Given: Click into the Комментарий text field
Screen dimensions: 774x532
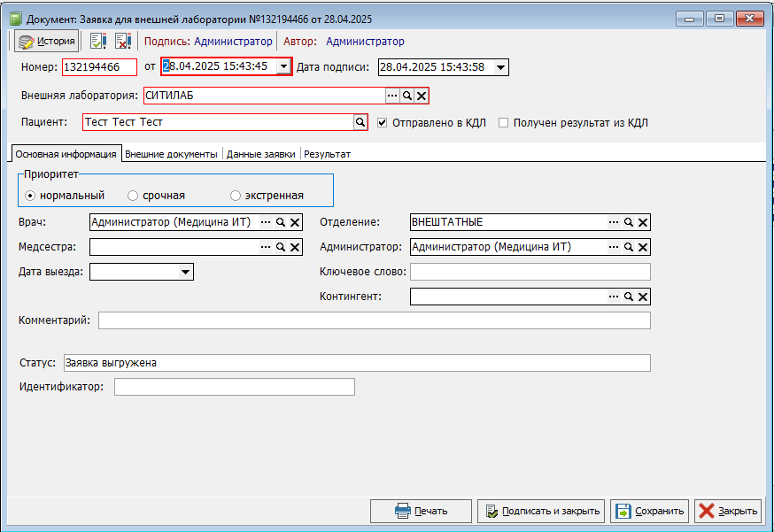Looking at the screenshot, I should pyautogui.click(x=374, y=320).
